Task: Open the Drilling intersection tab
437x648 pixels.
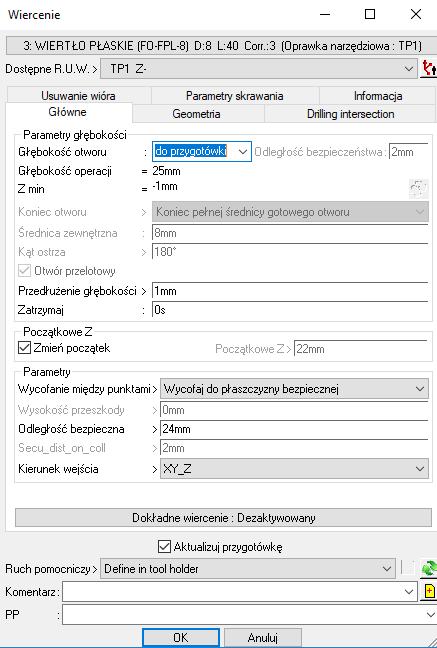Action: tap(350, 114)
